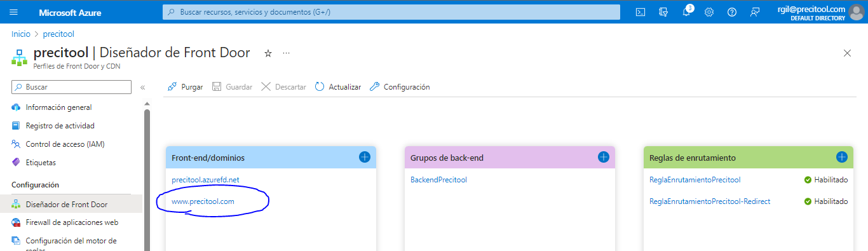
Task: Open Configuración in the toolbar
Action: (x=400, y=87)
